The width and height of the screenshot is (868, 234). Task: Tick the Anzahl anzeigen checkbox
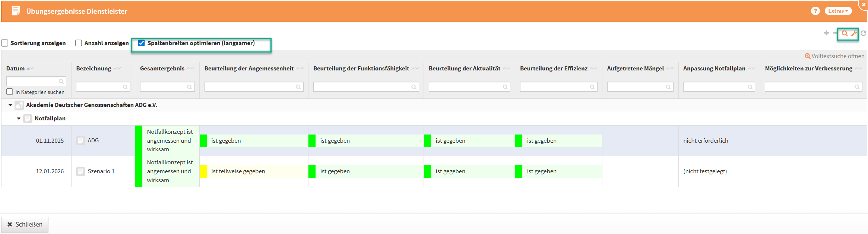79,43
